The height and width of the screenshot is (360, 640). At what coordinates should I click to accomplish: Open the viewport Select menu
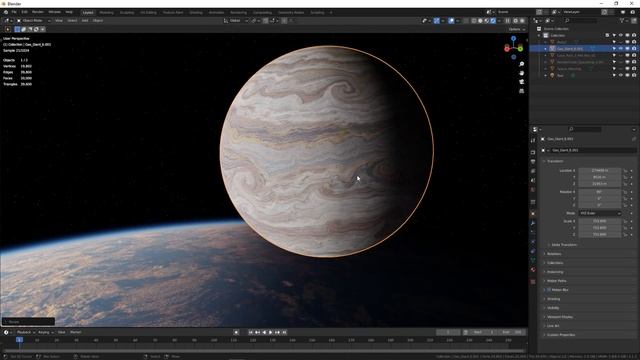[72, 20]
